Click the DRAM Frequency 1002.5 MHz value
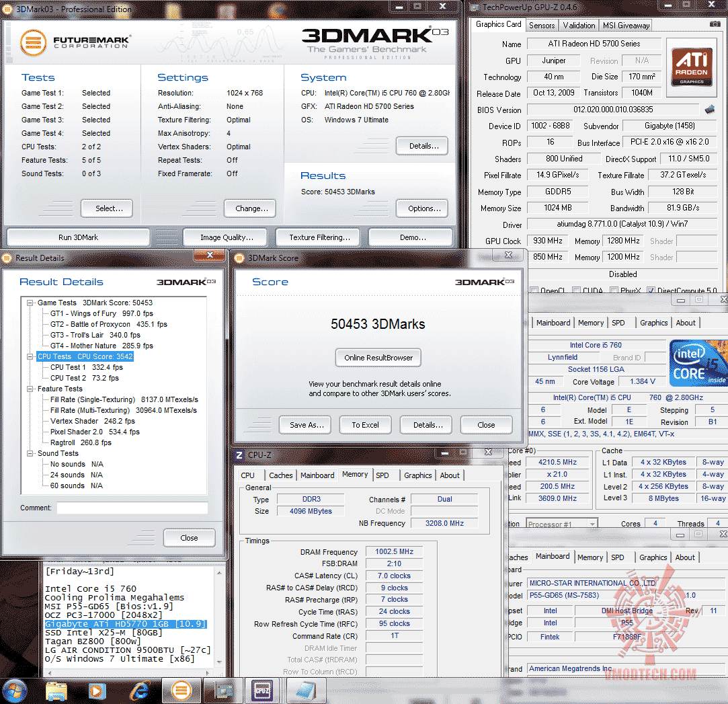The width and height of the screenshot is (728, 704). tap(394, 551)
